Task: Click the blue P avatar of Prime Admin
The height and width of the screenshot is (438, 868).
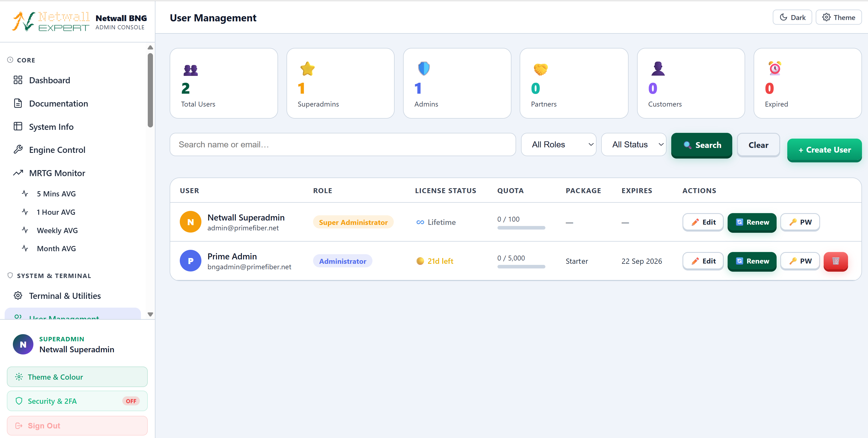Action: (190, 261)
